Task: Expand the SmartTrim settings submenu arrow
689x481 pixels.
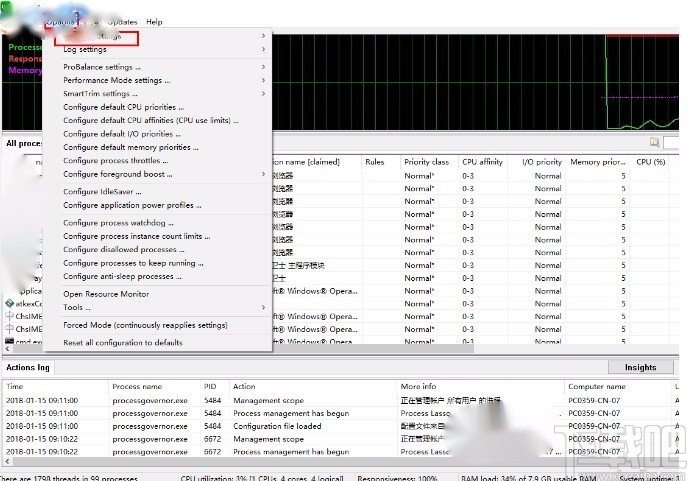Action: click(x=263, y=94)
